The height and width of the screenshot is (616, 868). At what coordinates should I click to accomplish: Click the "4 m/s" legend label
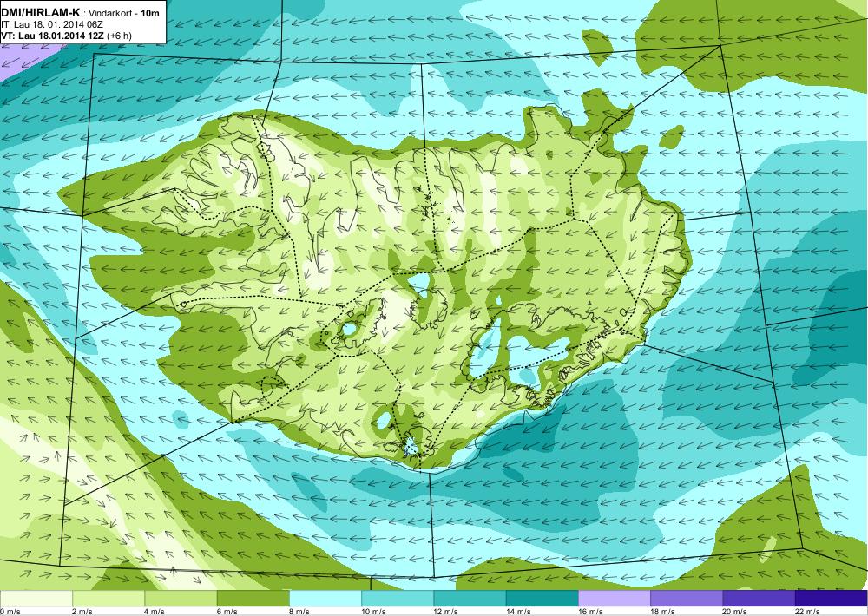point(155,612)
